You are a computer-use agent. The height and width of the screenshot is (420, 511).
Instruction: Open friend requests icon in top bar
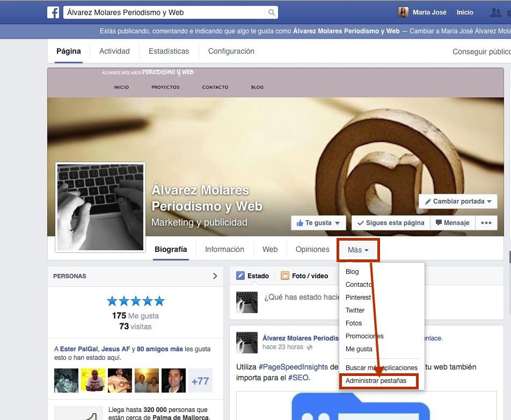(497, 12)
